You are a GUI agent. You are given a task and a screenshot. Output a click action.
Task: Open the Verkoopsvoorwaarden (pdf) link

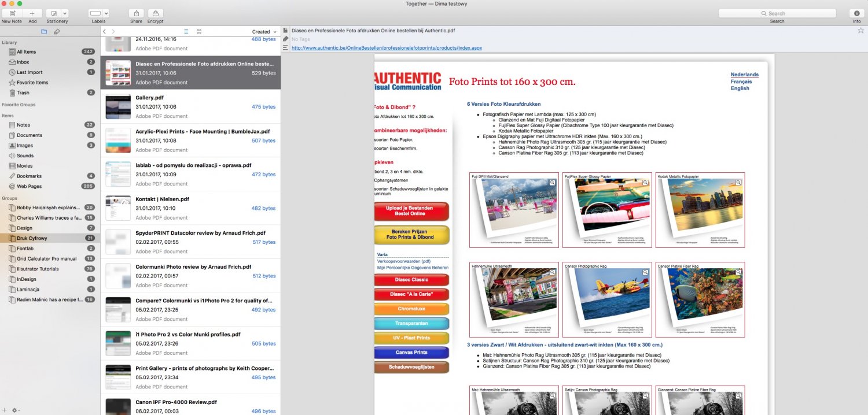pos(404,261)
